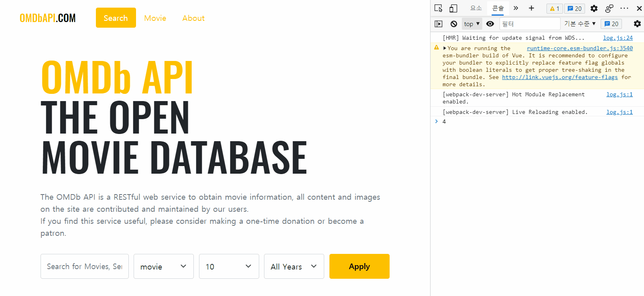The image size is (644, 296).
Task: Open the All Years dropdown
Action: pos(294,266)
